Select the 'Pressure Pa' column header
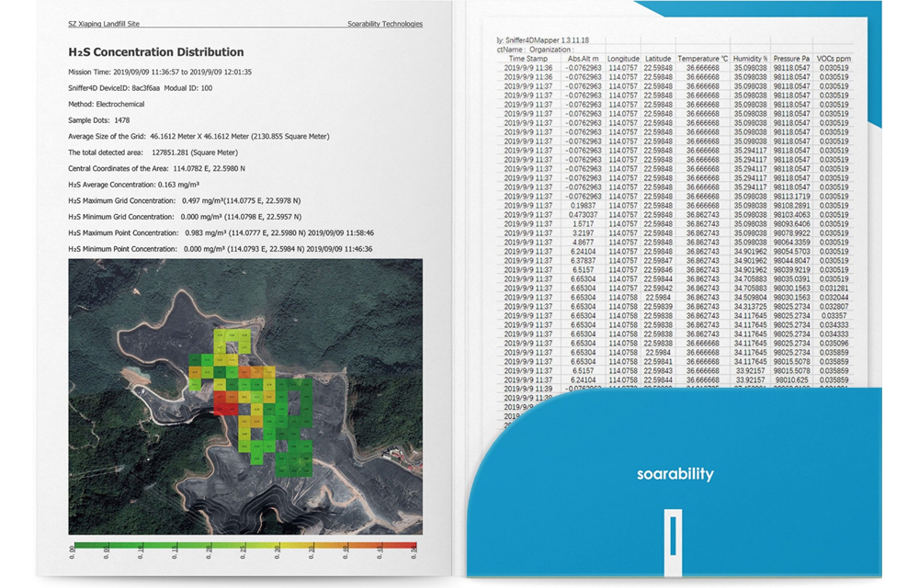The width and height of the screenshot is (919, 588). [791, 59]
